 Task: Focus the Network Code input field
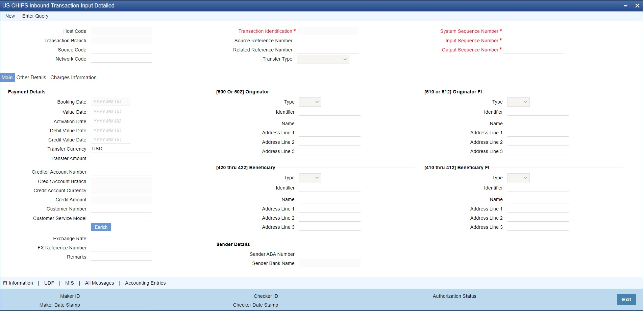pos(122,59)
